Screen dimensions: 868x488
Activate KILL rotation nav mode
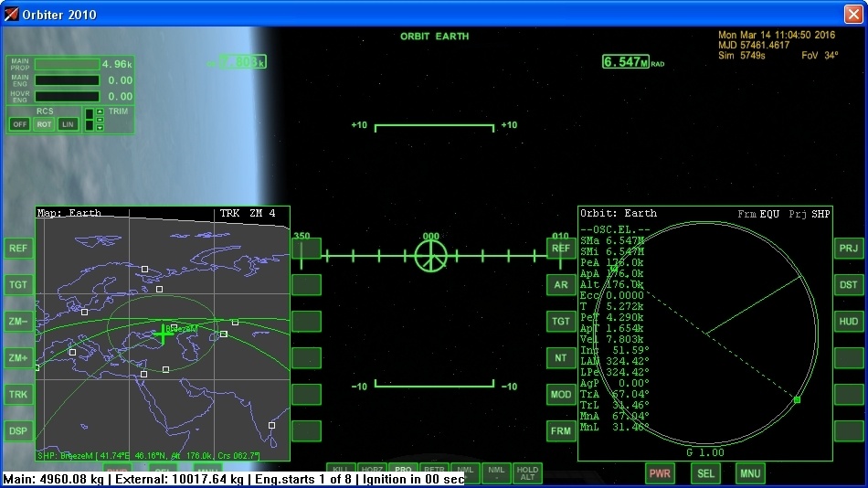coord(341,469)
